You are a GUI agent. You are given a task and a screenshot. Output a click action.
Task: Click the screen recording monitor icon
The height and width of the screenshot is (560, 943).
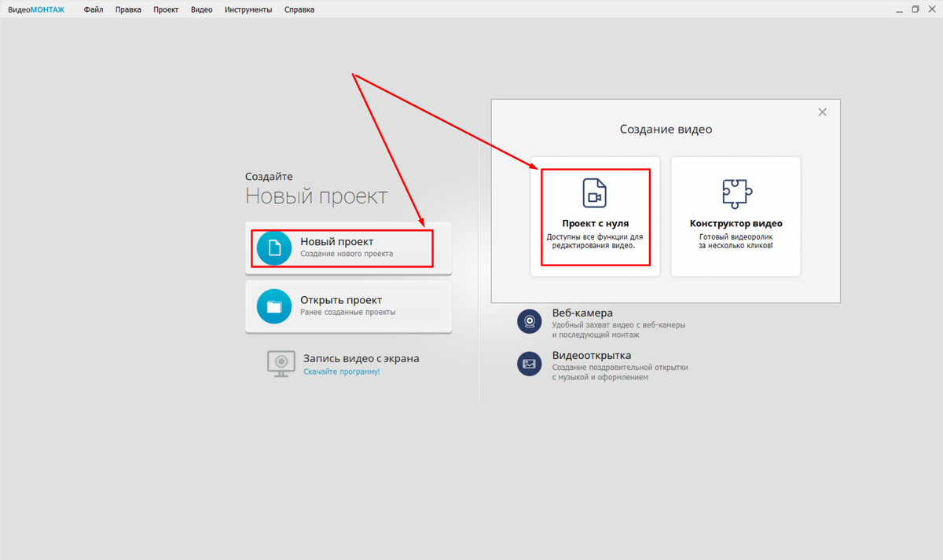[x=281, y=364]
